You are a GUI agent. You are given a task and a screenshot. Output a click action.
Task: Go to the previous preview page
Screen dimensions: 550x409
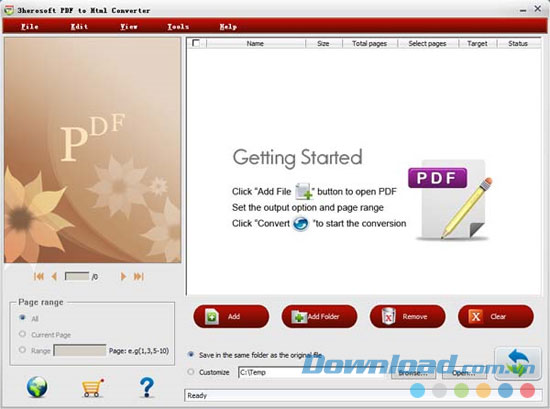click(x=54, y=276)
